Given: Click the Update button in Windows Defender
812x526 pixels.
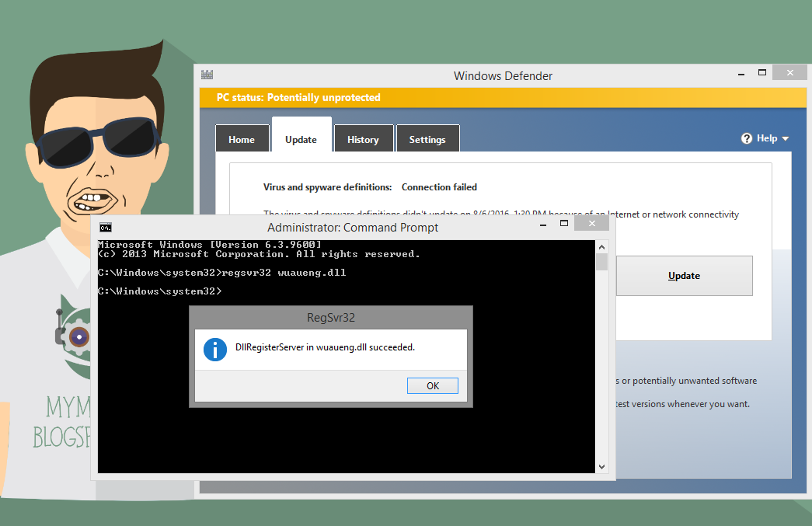Looking at the screenshot, I should click(x=684, y=276).
